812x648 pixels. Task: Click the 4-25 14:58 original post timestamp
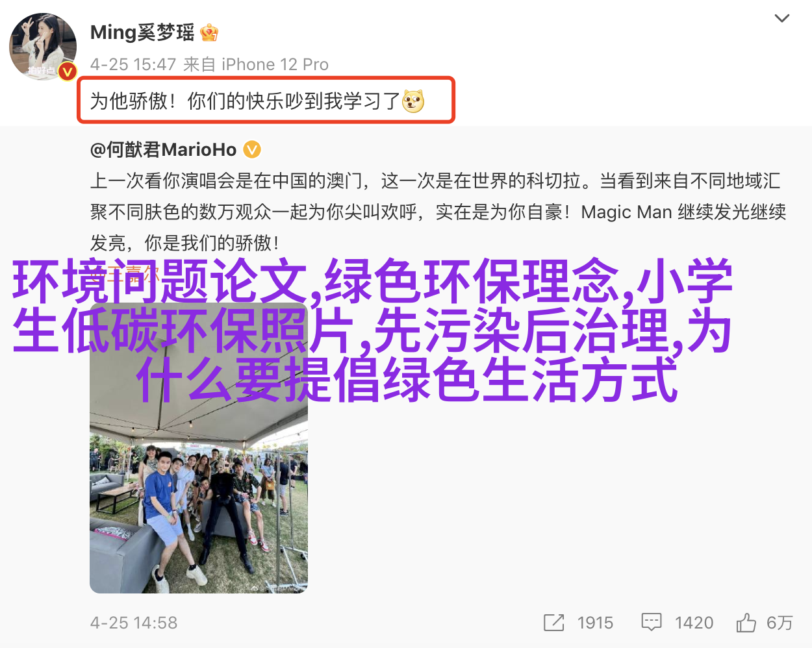coord(134,623)
